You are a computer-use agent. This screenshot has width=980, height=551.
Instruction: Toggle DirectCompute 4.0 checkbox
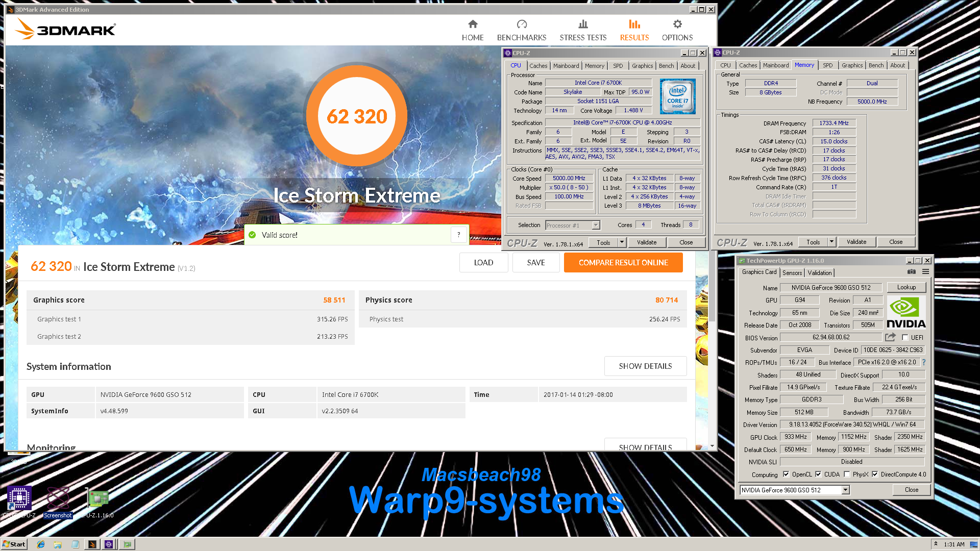(875, 474)
